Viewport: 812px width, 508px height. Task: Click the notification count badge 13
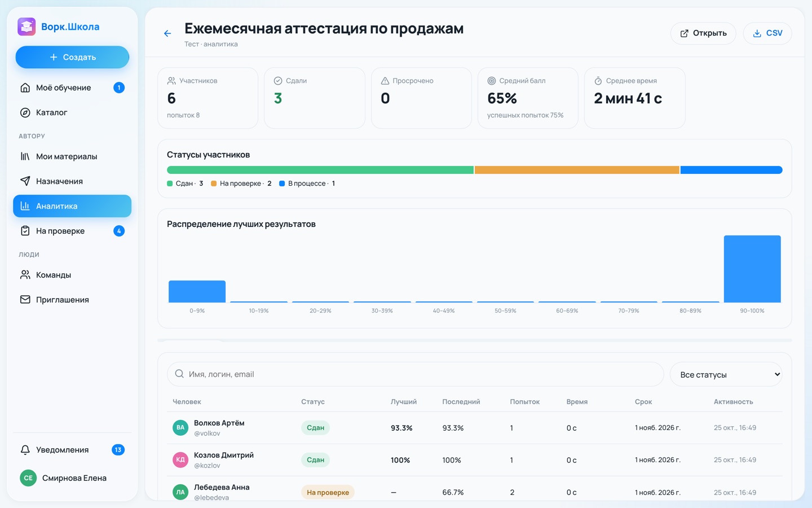pos(118,450)
